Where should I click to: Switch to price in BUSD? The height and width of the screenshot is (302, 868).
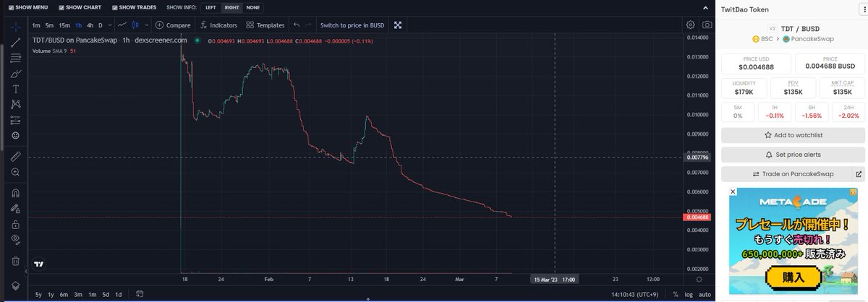click(352, 25)
